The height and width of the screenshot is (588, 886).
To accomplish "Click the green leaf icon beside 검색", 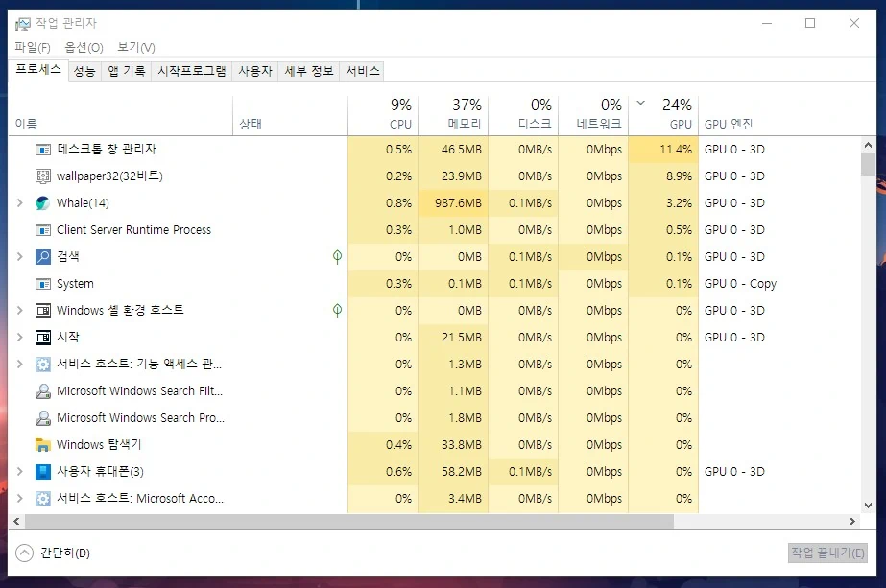I will pos(336,256).
